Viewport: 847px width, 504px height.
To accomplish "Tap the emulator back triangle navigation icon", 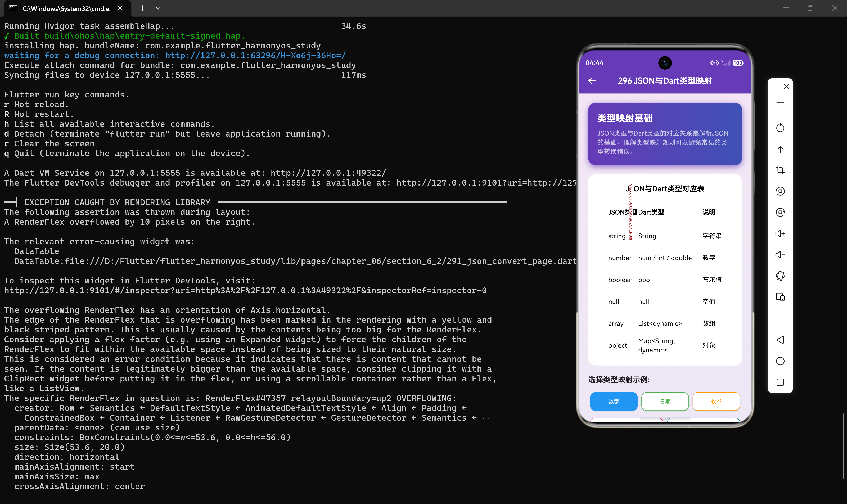I will pyautogui.click(x=780, y=340).
